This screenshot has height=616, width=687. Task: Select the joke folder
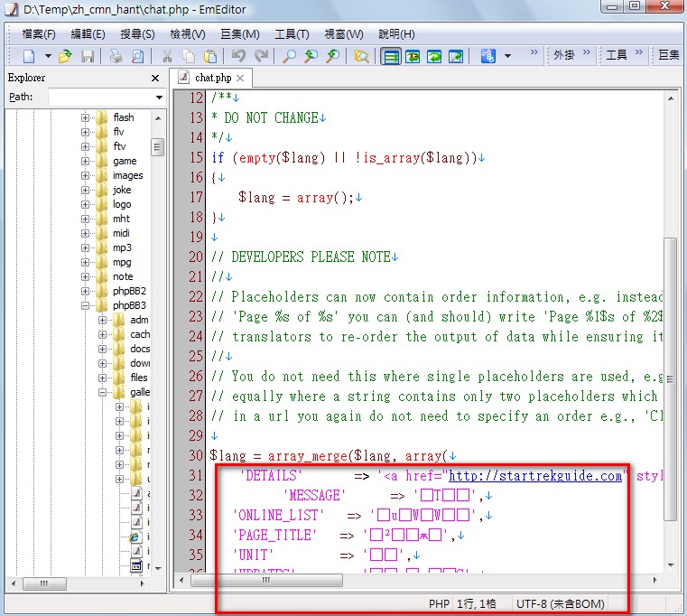122,190
